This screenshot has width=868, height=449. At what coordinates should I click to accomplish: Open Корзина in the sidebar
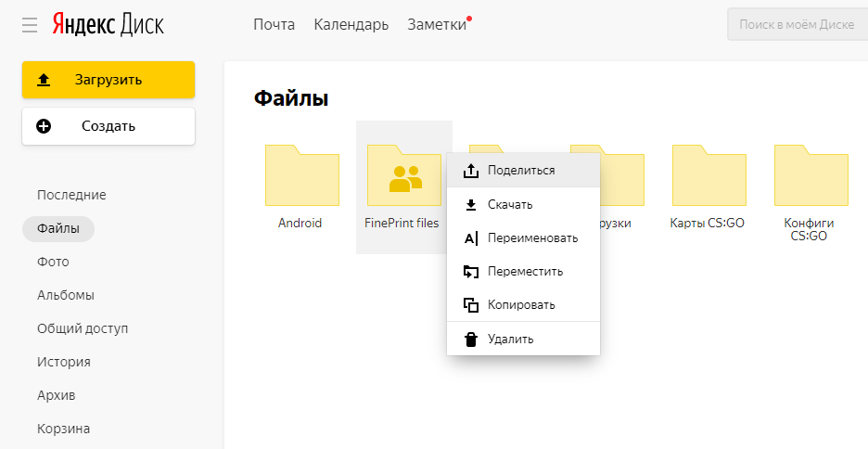point(63,429)
